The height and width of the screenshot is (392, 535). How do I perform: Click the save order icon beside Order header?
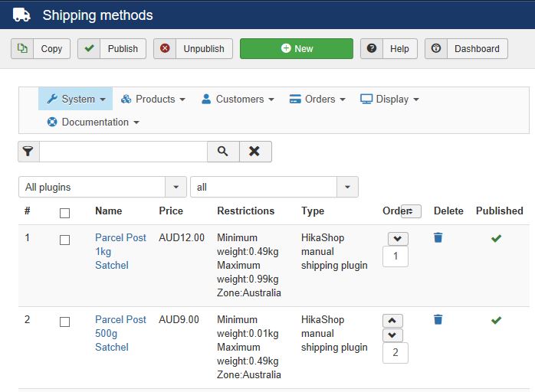[x=411, y=211]
